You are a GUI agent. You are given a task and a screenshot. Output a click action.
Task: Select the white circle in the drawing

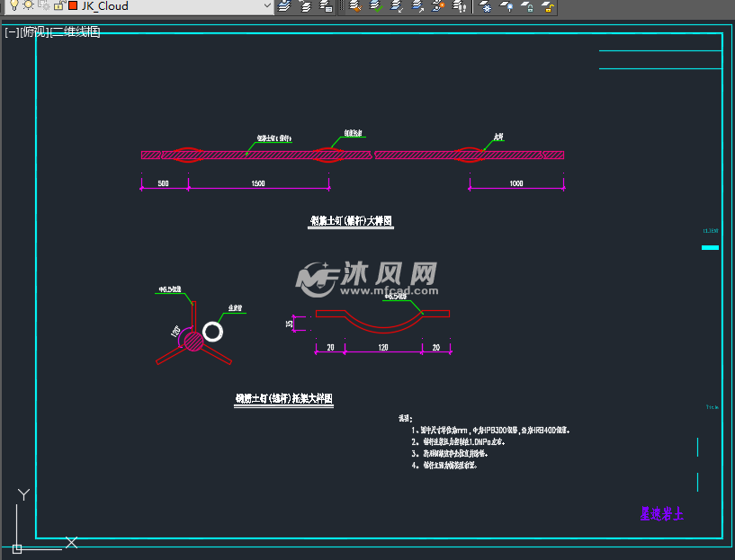[213, 332]
